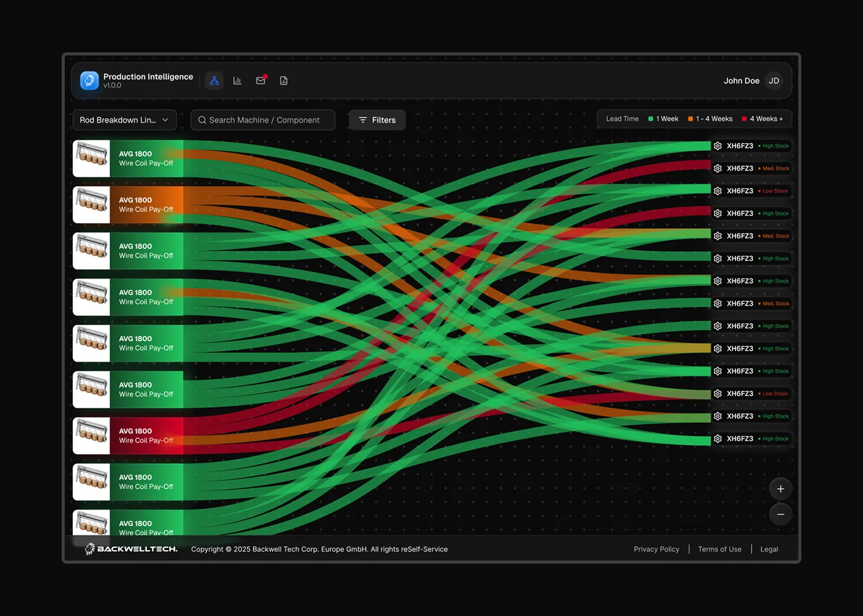863x616 pixels.
Task: Click the Legal footer menu item
Action: tap(769, 549)
